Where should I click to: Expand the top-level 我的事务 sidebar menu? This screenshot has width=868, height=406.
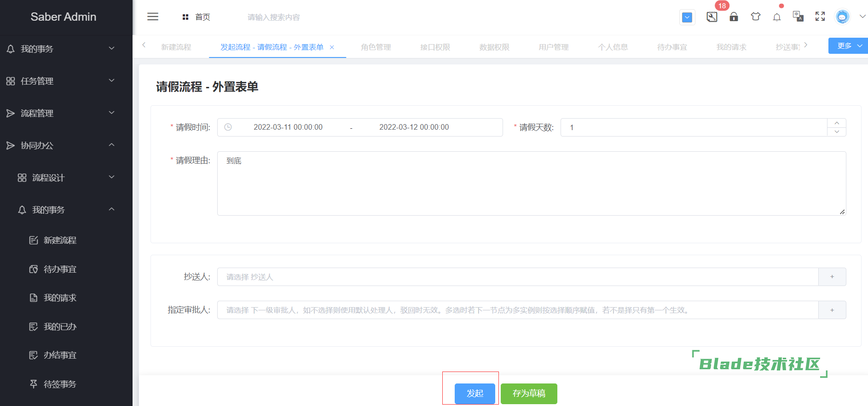point(66,49)
